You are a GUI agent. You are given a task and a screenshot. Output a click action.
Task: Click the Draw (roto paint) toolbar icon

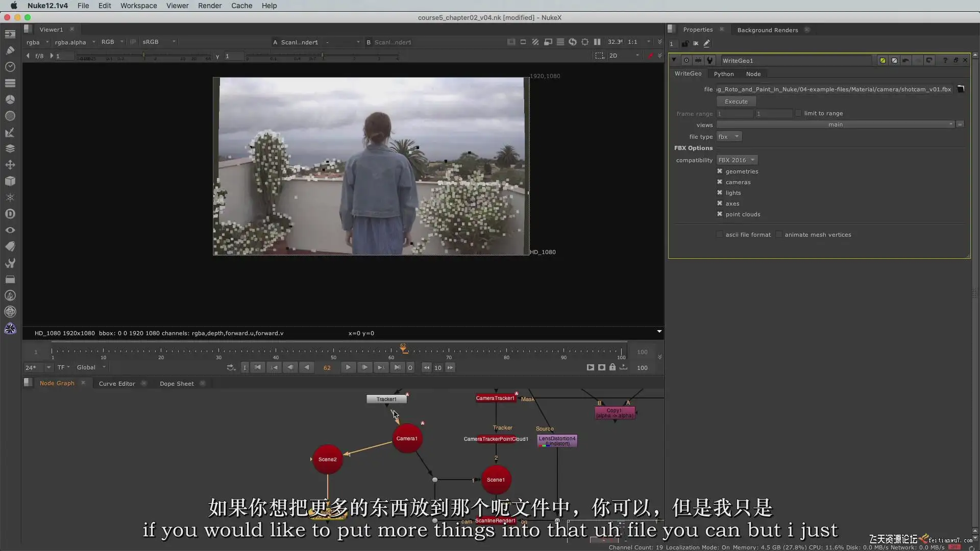pos(10,50)
